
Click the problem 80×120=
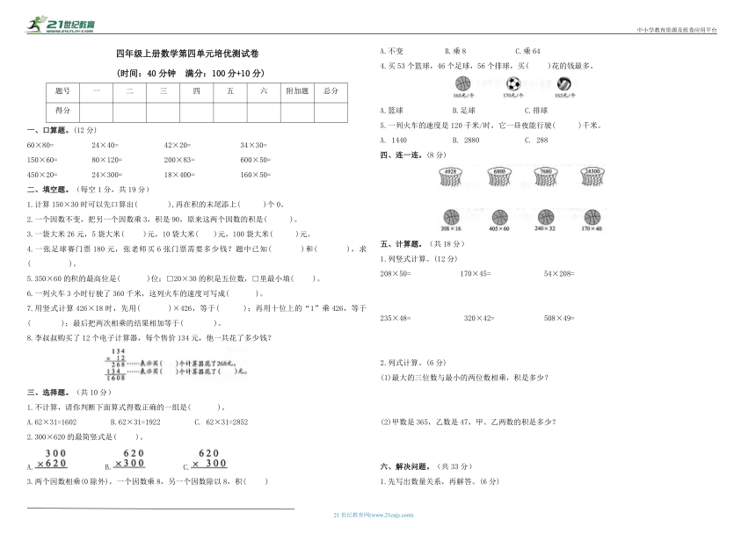pos(107,160)
